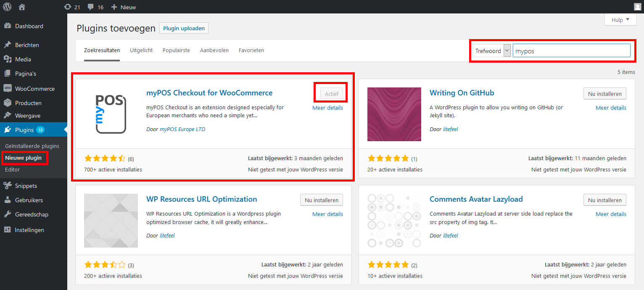The image size is (644, 290).
Task: Click the myPOS plugin logo thumbnail
Action: [x=111, y=114]
